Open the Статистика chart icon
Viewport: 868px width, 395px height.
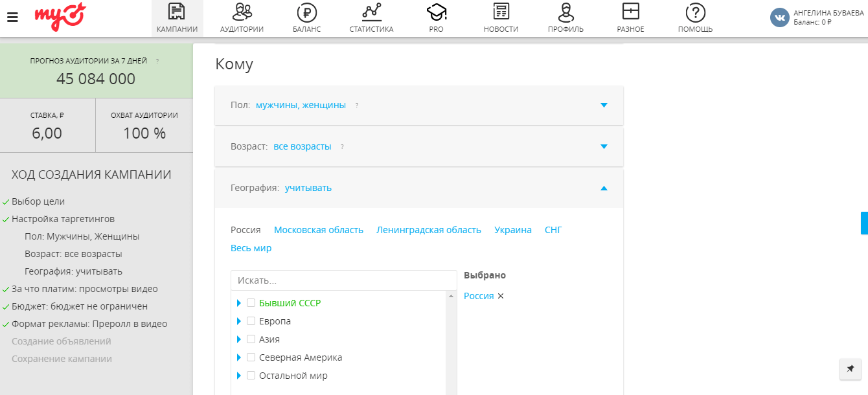pyautogui.click(x=371, y=12)
